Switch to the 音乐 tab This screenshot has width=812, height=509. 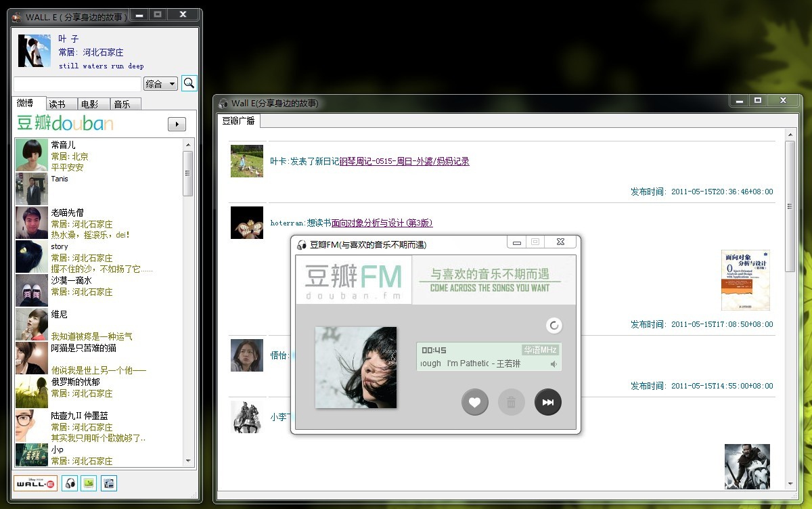[126, 104]
